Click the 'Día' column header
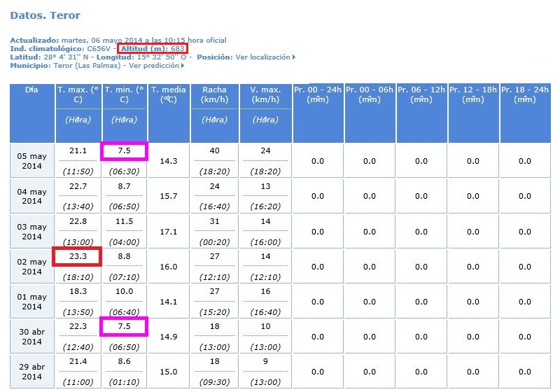This screenshot has width=560, height=392. (x=31, y=90)
